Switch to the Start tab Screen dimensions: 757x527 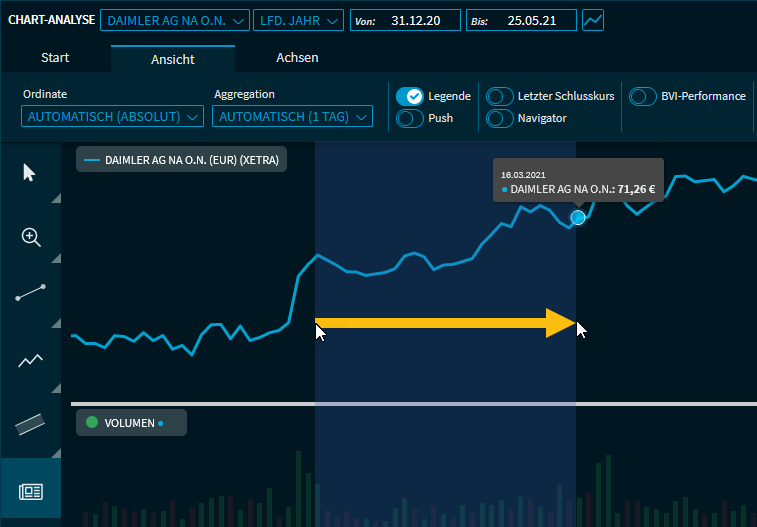[x=55, y=58]
